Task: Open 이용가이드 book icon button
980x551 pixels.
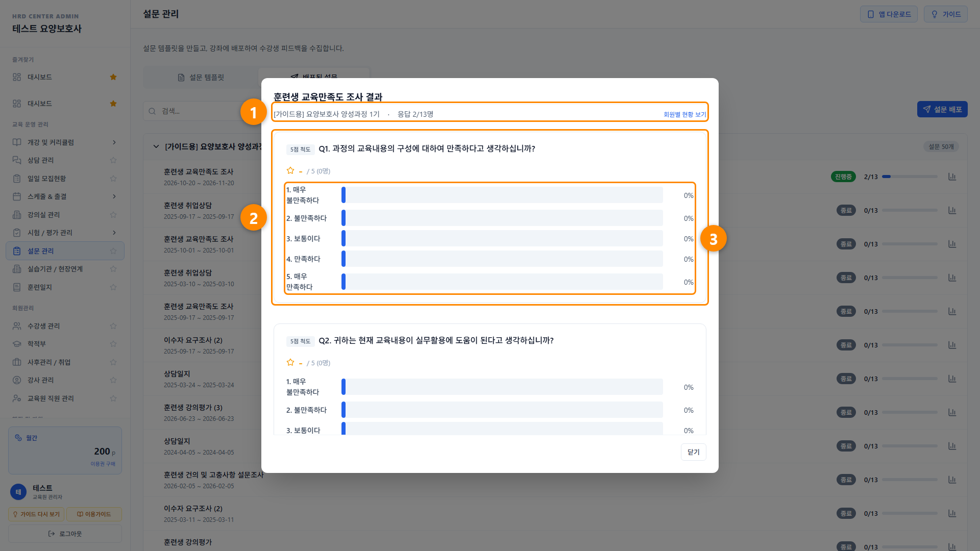Action: (94, 514)
